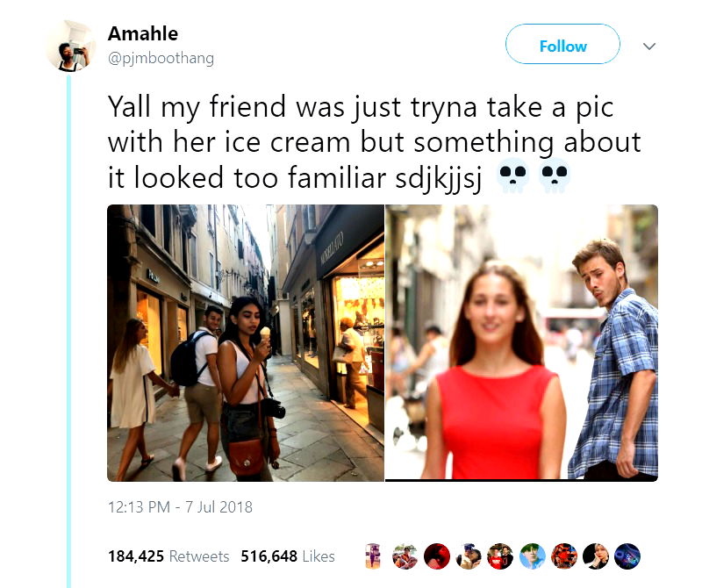The image size is (702, 588).
Task: Click the tweet text about ice cream
Action: [375, 142]
